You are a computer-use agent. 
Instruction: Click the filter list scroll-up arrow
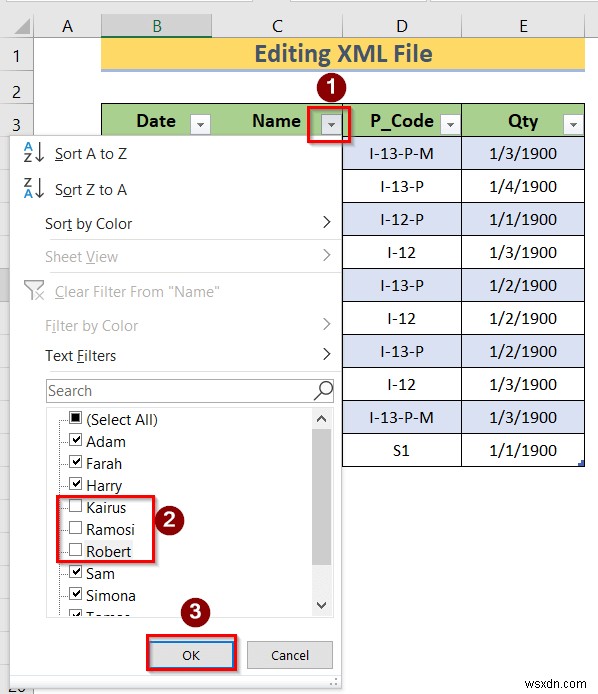click(x=322, y=418)
